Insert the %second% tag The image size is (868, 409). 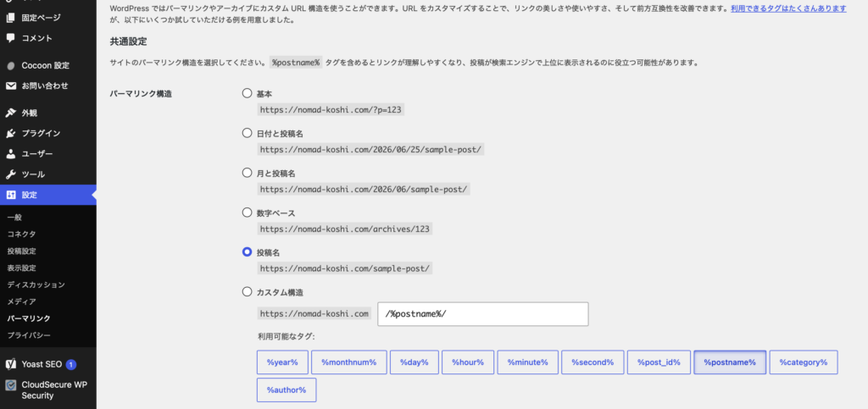click(593, 362)
